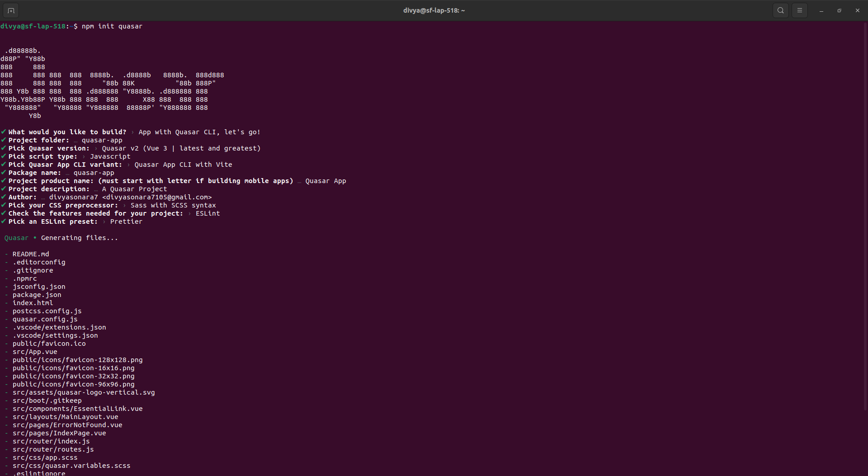Click src/boot/.gitkeep entry
This screenshot has width=868, height=476.
coord(47,401)
